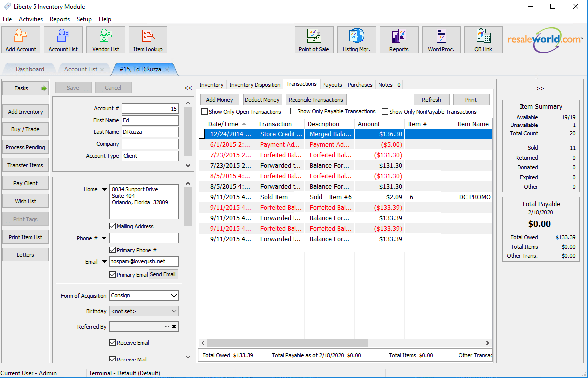Click the Buy / Trade task button

(25, 129)
